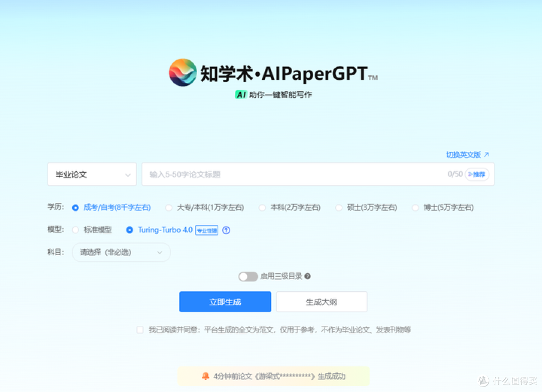Click the help icon next to 启用三级目录
Image resolution: width=542 pixels, height=392 pixels.
click(307, 276)
